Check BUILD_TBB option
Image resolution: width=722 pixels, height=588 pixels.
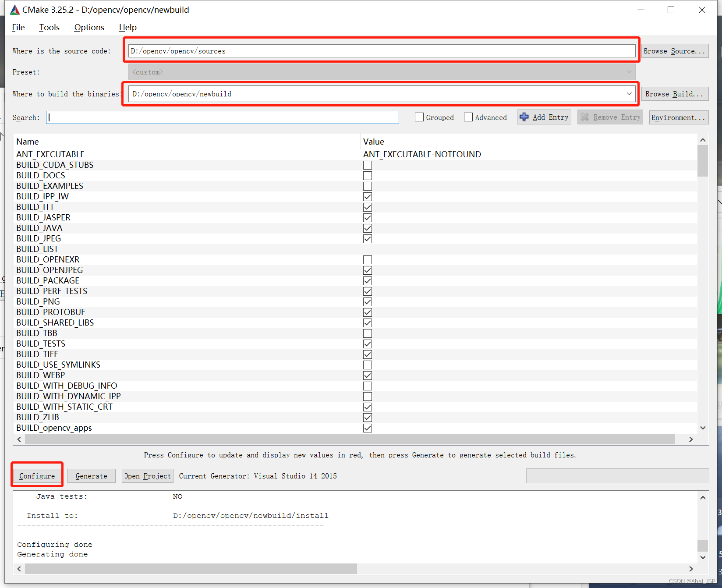coord(368,333)
